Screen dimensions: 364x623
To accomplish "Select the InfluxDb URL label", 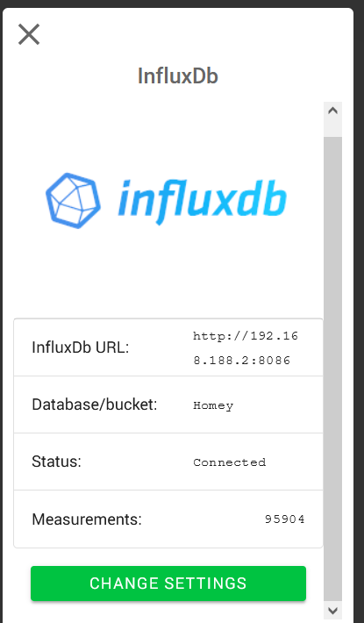I will [x=81, y=347].
